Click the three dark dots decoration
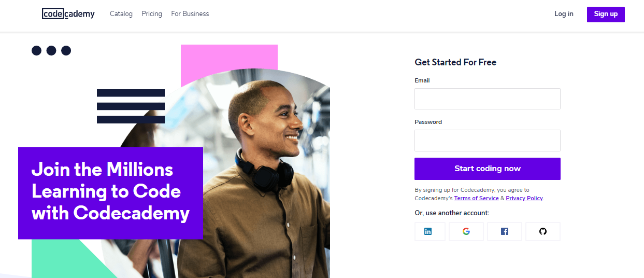The height and width of the screenshot is (278, 644). (x=51, y=50)
